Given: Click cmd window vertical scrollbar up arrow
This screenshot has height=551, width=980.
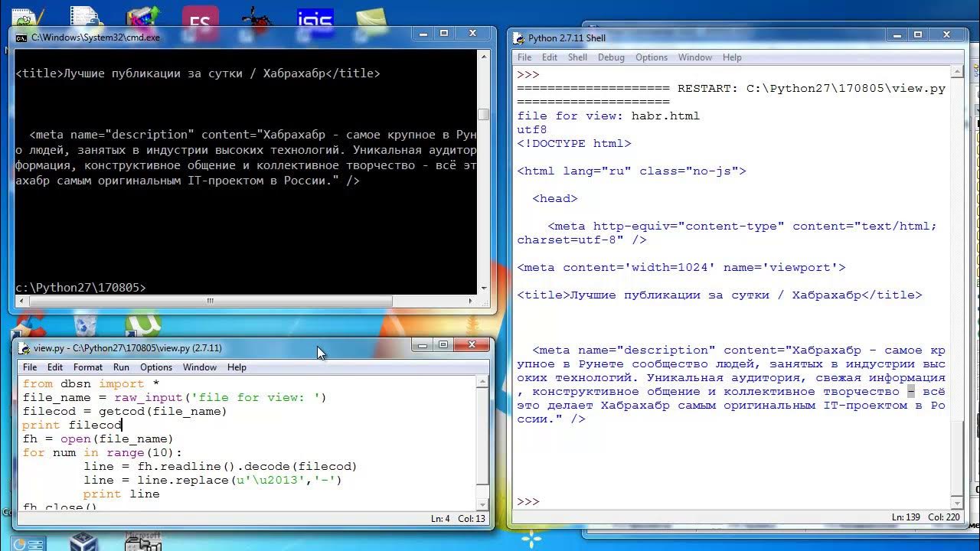Looking at the screenshot, I should pos(483,56).
